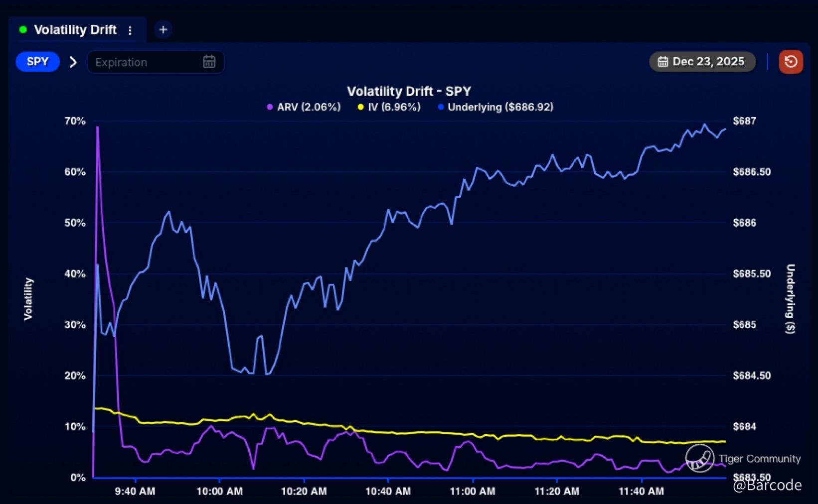Click the 10% volatility axis label

click(x=75, y=426)
